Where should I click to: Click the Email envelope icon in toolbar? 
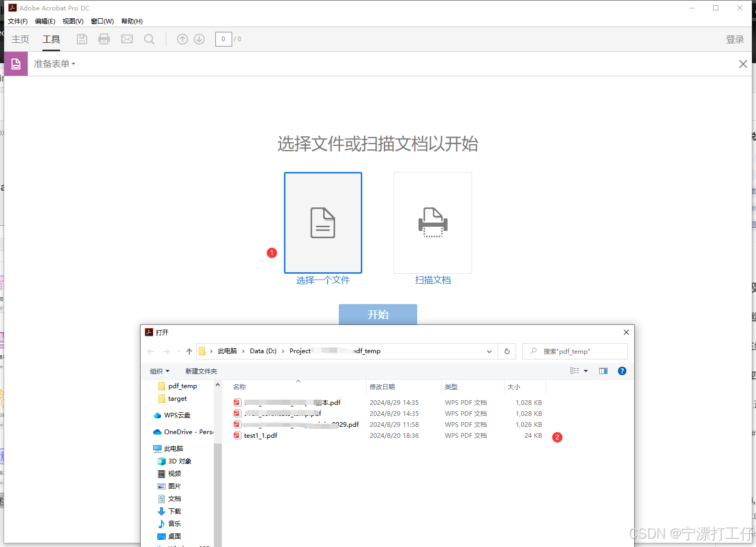pos(127,39)
